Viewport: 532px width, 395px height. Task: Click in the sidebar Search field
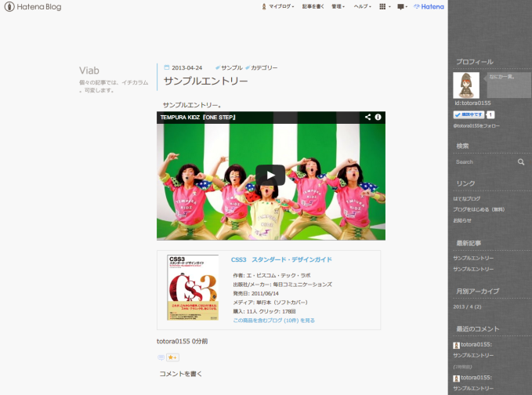pyautogui.click(x=483, y=162)
